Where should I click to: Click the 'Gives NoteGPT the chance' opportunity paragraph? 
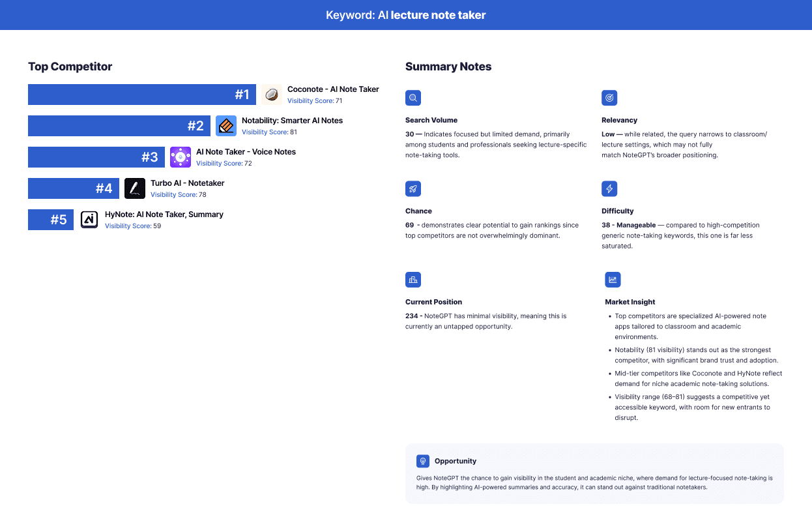(x=594, y=482)
